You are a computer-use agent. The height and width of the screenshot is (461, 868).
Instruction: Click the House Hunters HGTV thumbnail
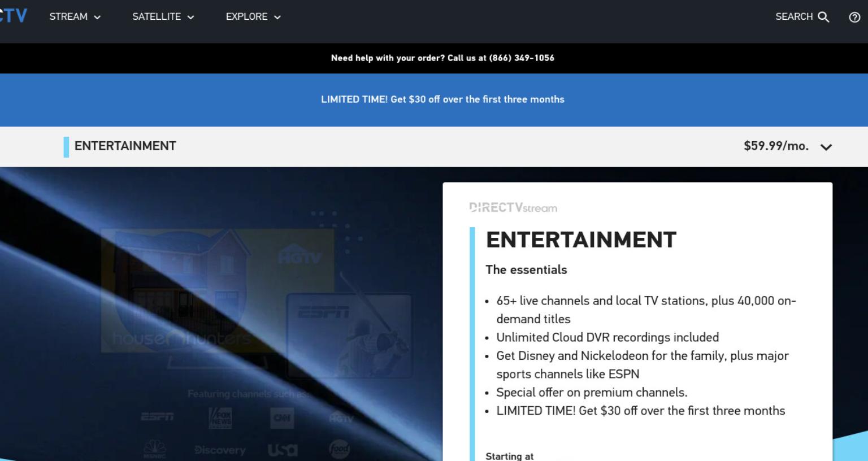[218, 290]
